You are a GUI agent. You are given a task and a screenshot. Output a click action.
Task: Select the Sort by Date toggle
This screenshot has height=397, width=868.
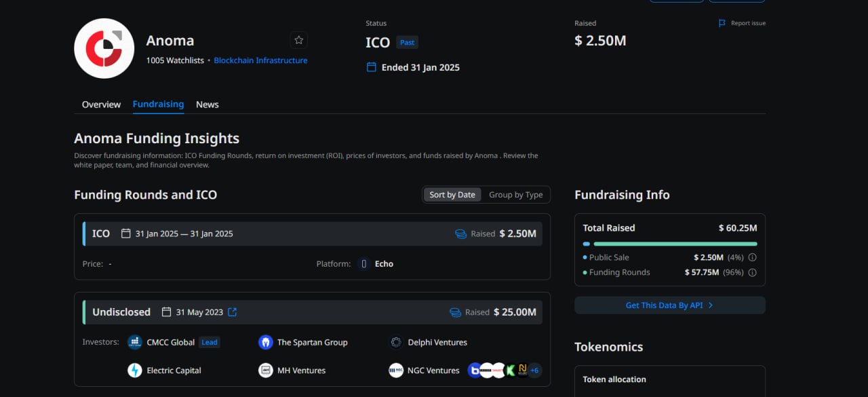[452, 195]
